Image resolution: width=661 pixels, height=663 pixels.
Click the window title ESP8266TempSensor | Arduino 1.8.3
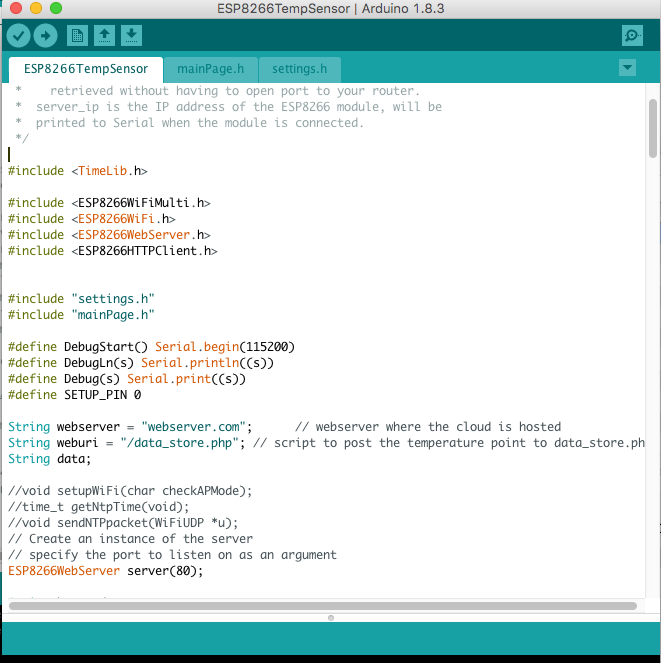pos(331,8)
